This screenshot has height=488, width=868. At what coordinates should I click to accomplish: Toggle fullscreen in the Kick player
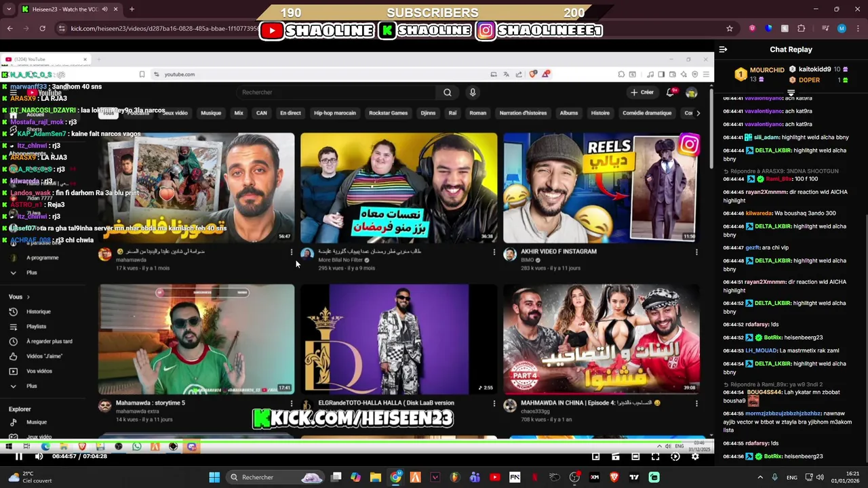click(x=655, y=456)
